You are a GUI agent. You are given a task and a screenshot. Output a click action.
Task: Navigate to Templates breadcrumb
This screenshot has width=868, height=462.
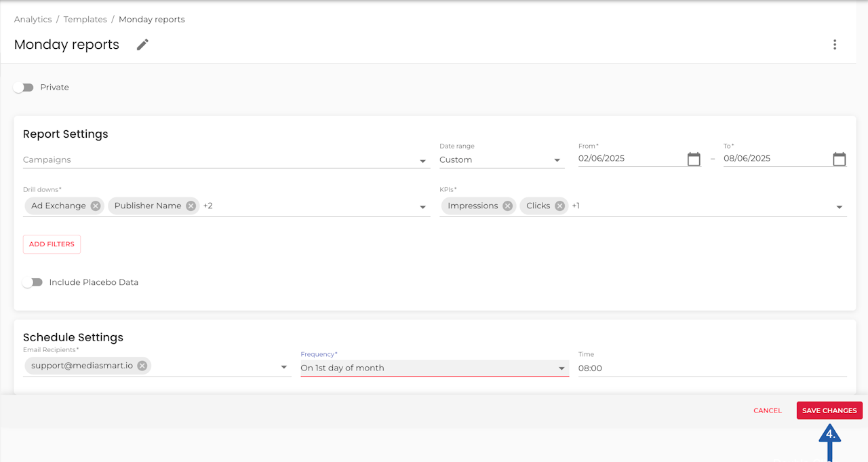85,20
